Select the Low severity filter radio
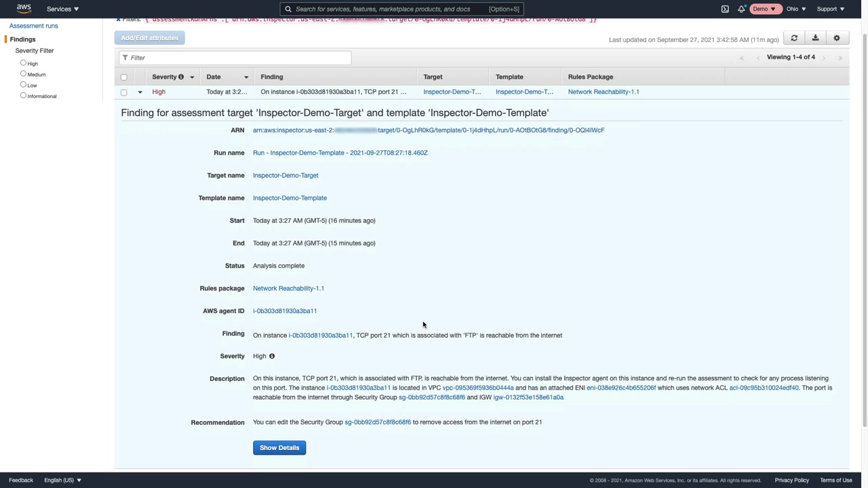Viewport: 868px width, 488px height. (x=23, y=85)
